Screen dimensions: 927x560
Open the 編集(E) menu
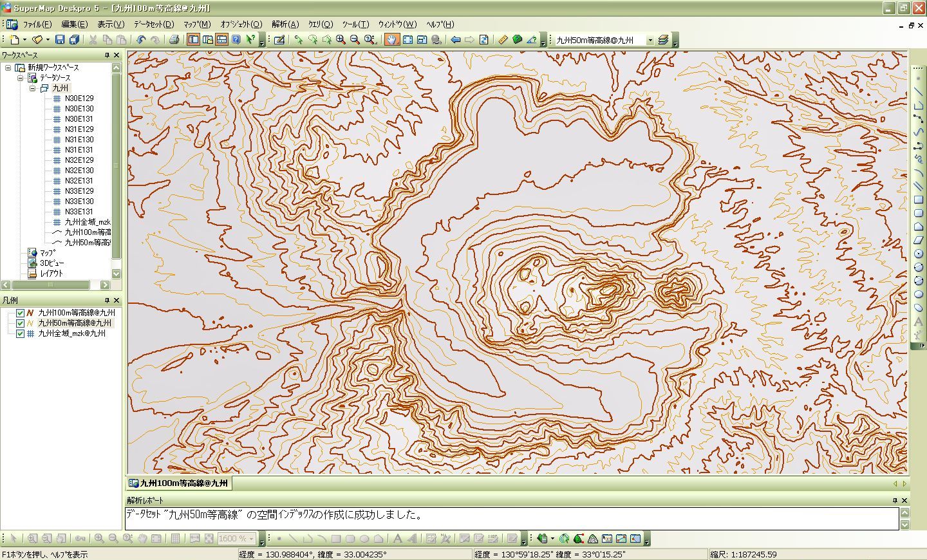(75, 24)
